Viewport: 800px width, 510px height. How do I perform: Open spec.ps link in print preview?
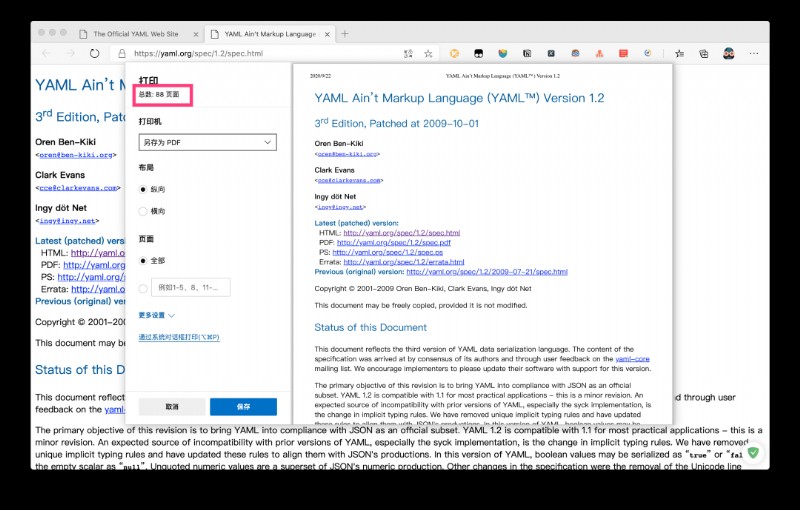(x=388, y=252)
